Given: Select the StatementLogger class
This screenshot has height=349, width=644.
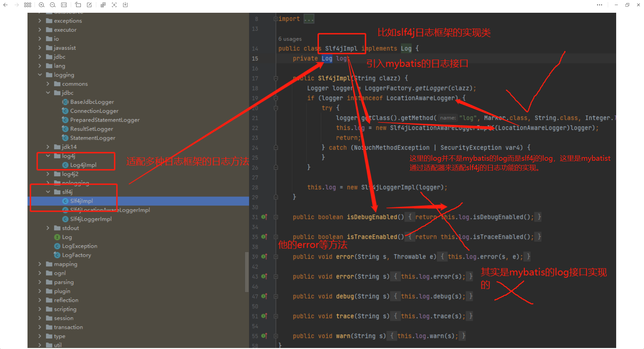Looking at the screenshot, I should pyautogui.click(x=93, y=138).
